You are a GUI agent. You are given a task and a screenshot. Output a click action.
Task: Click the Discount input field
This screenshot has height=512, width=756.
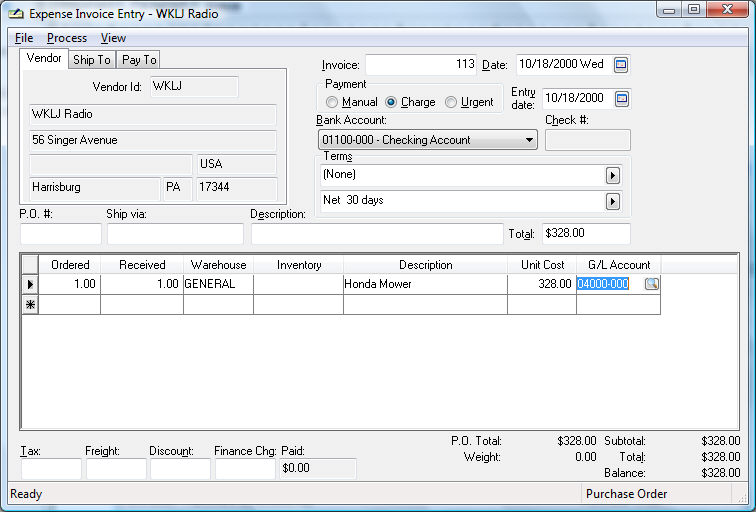(180, 469)
